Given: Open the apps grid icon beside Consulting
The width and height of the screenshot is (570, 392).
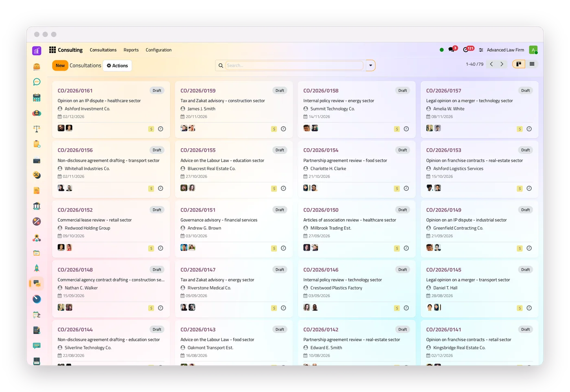Looking at the screenshot, I should 53,50.
